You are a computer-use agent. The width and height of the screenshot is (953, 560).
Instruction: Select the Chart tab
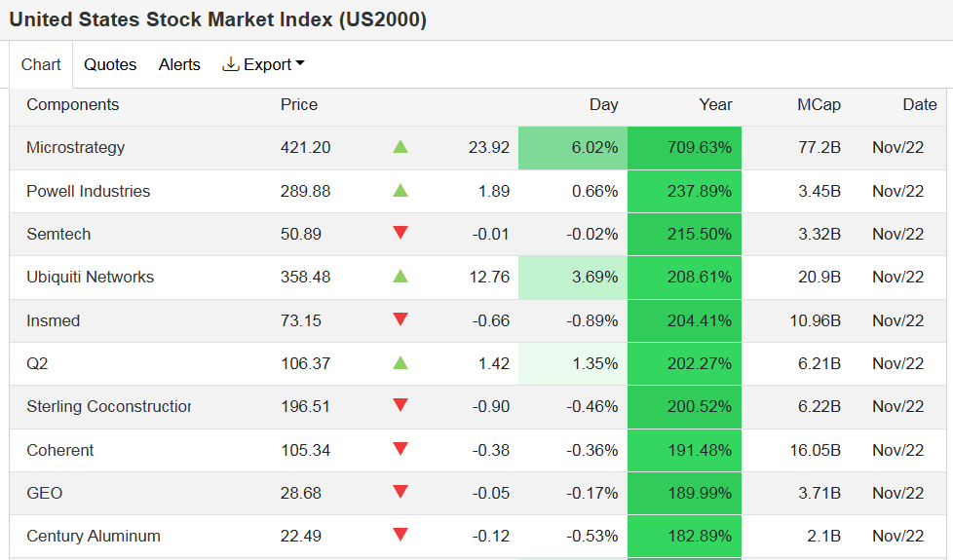tap(41, 64)
